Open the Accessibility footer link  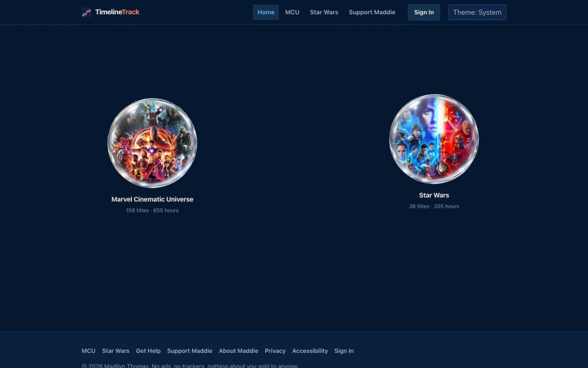click(310, 351)
